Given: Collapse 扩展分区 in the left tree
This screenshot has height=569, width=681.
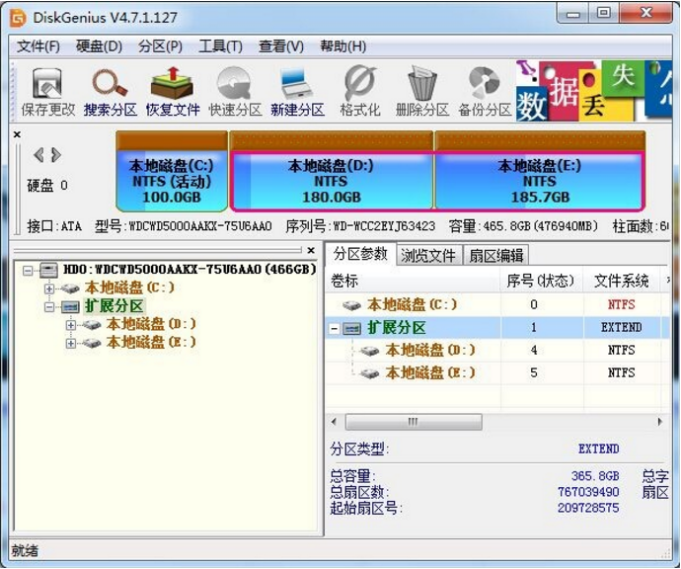Looking at the screenshot, I should coord(49,306).
